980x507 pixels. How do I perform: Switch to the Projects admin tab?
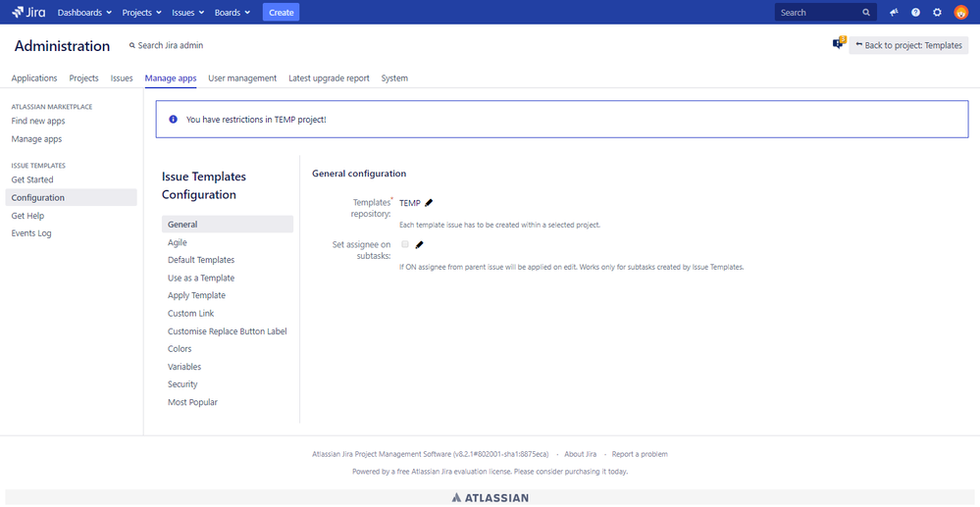pyautogui.click(x=83, y=78)
